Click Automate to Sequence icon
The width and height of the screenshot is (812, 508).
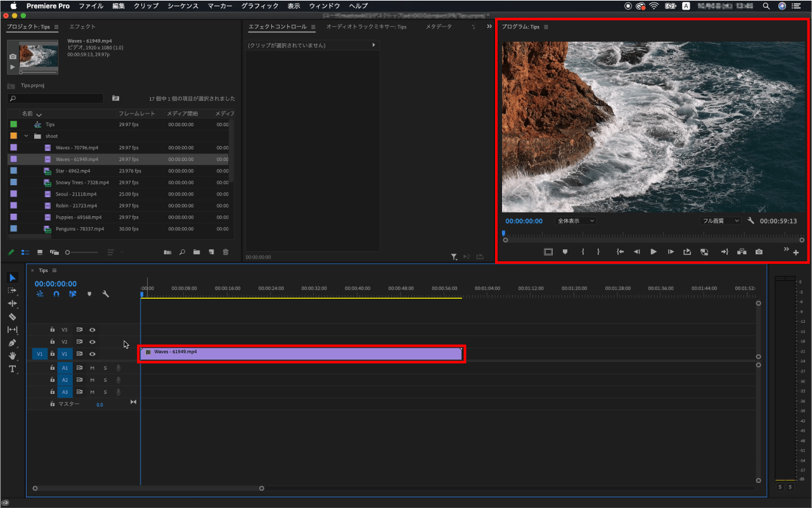pos(167,252)
